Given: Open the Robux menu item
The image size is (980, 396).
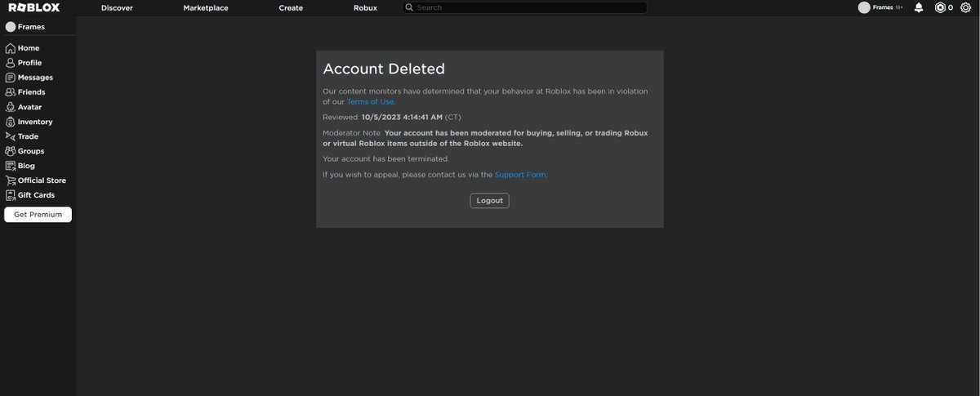Looking at the screenshot, I should pos(365,7).
